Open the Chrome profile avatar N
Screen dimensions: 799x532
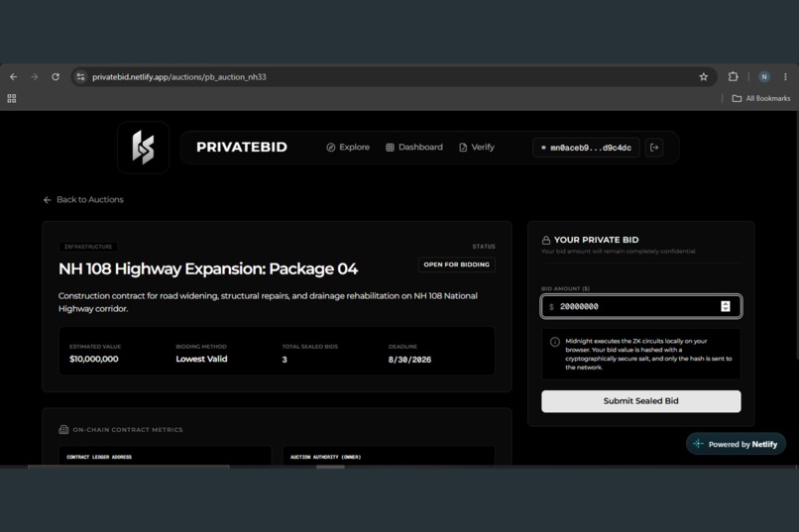point(764,77)
